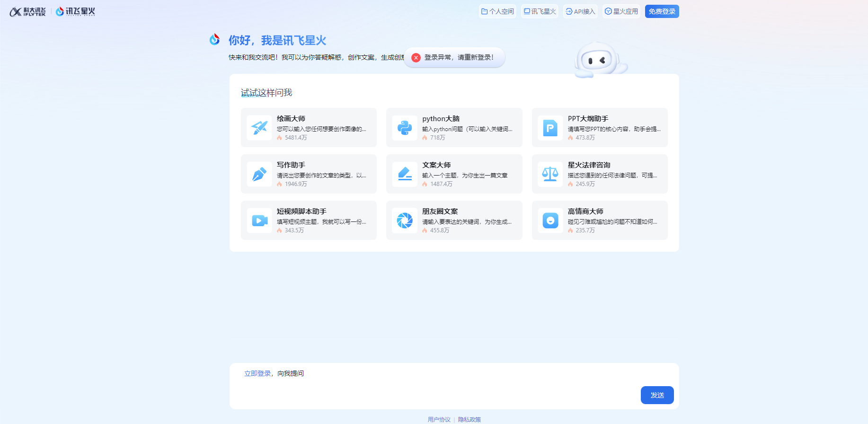Open the 写作助手 pen icon
This screenshot has width=868, height=424.
[259, 174]
